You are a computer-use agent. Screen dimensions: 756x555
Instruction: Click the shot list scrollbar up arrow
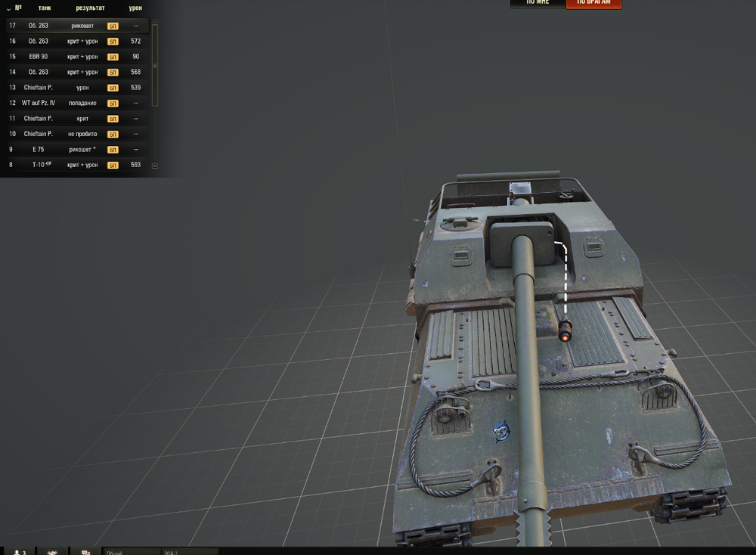[155, 22]
